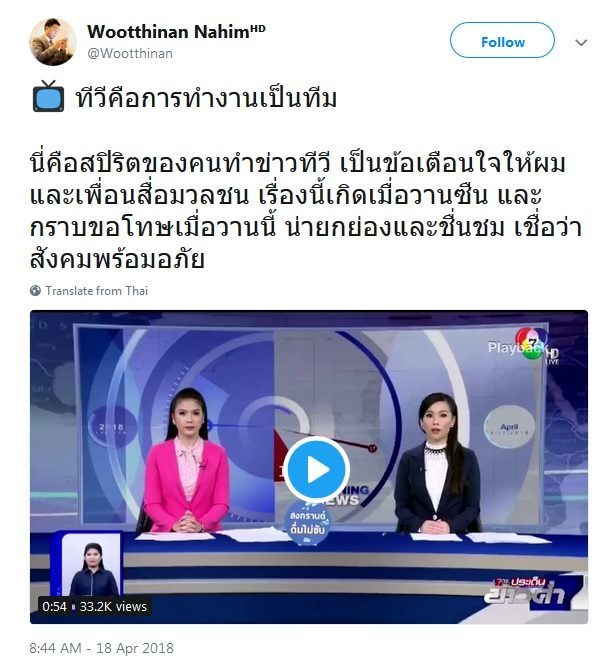
Task: Open the @Wootthinan handle link
Action: tap(130, 53)
